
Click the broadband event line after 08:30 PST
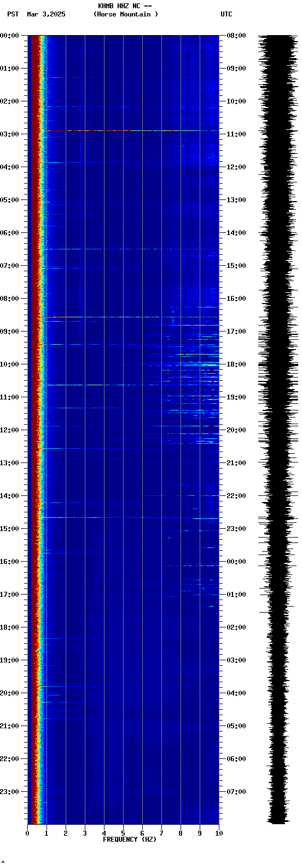click(x=130, y=317)
